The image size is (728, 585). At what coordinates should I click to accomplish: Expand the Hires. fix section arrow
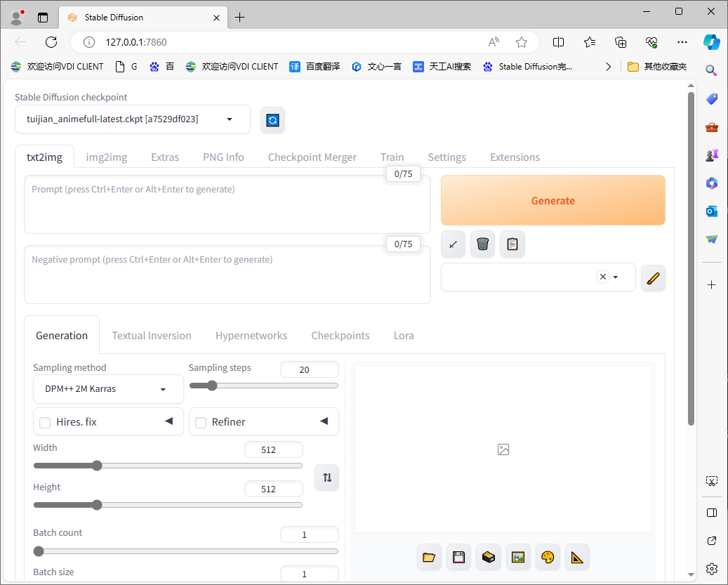168,421
